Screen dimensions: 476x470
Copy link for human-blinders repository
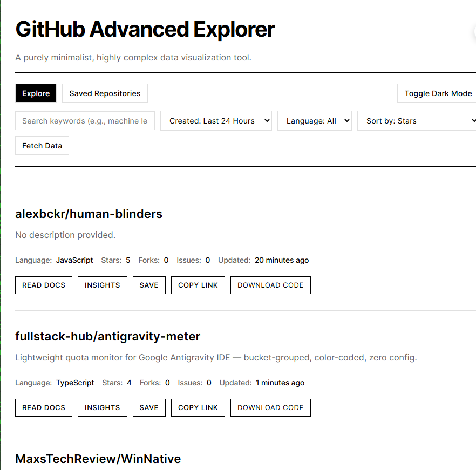[198, 285]
